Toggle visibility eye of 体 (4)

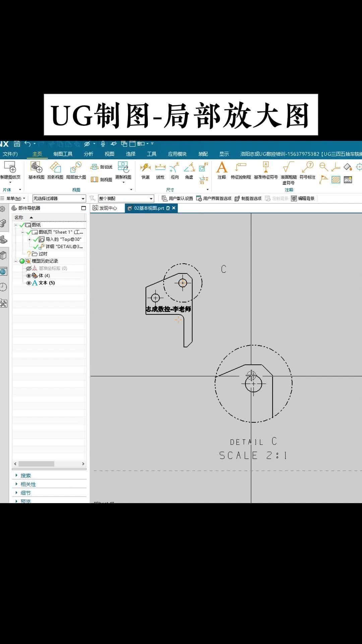(x=29, y=276)
